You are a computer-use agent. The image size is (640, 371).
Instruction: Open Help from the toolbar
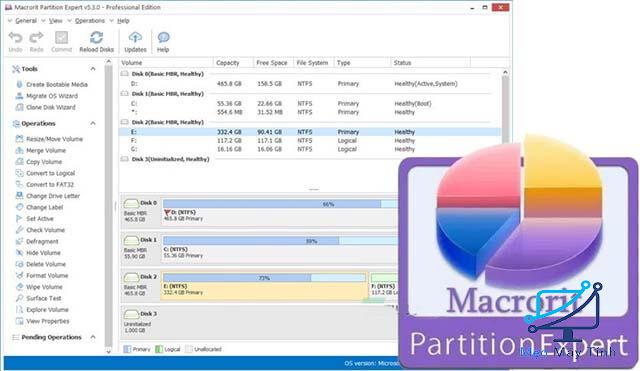pyautogui.click(x=163, y=42)
